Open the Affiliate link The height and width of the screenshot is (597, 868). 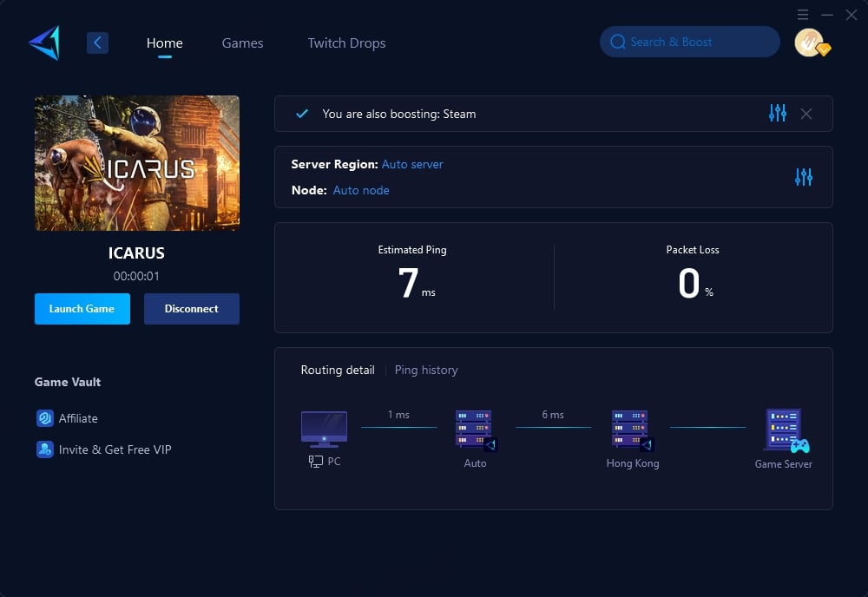click(78, 418)
